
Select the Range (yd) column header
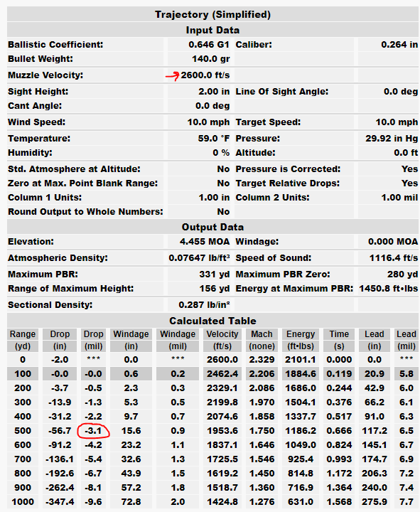pos(23,340)
